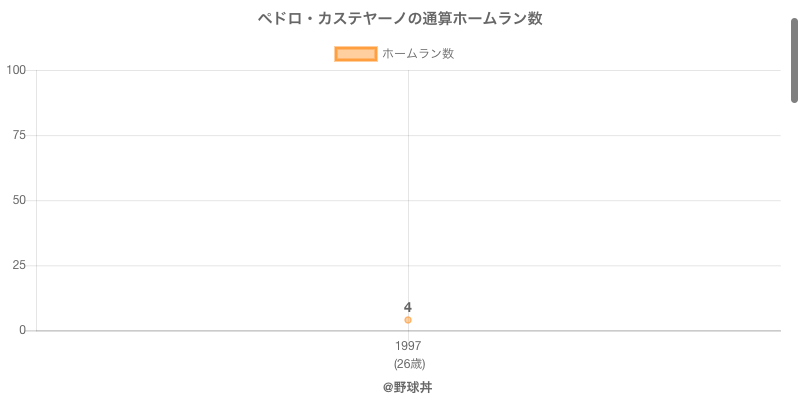Click the 100 y-axis tick label

[16, 70]
